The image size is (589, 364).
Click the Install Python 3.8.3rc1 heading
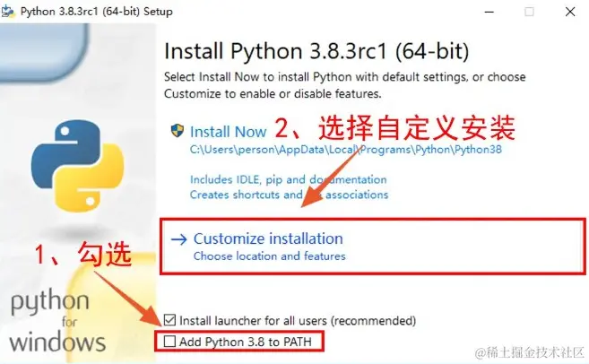pos(316,51)
